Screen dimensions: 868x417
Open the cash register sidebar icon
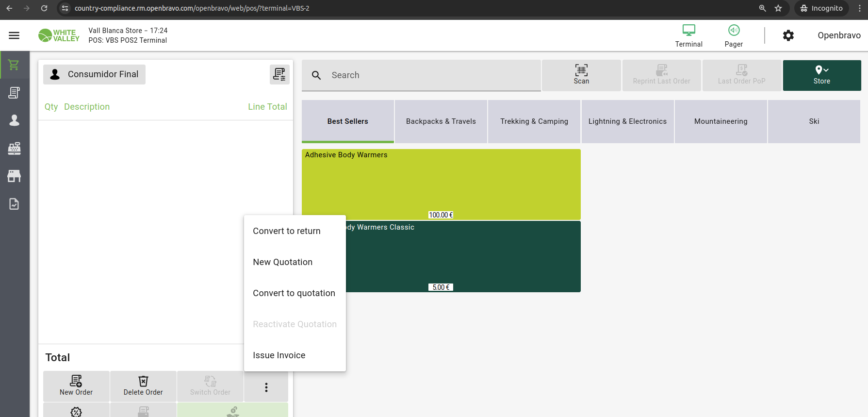click(14, 149)
